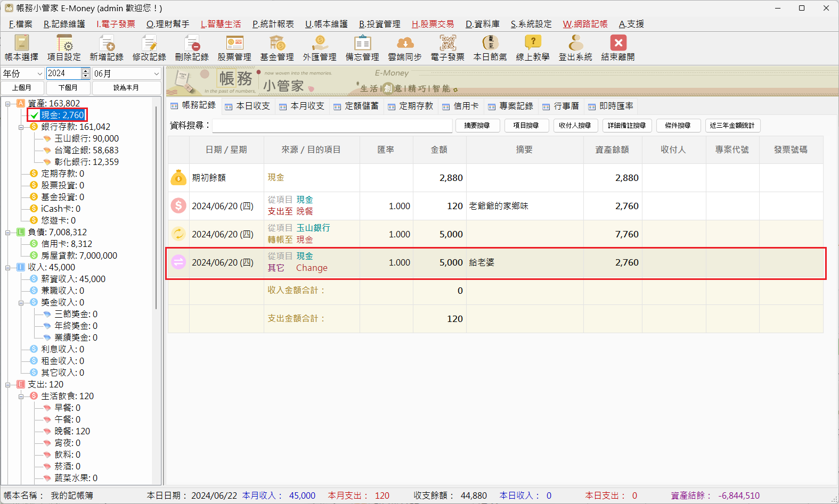Collapse the 生活飲食 tree node
Screen dimensions: 839x504
pyautogui.click(x=21, y=396)
